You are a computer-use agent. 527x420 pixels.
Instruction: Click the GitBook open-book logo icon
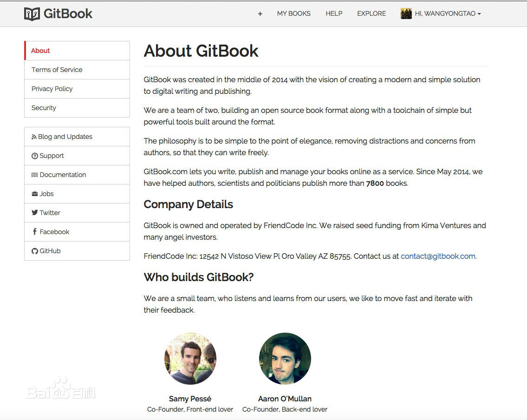[x=32, y=14]
